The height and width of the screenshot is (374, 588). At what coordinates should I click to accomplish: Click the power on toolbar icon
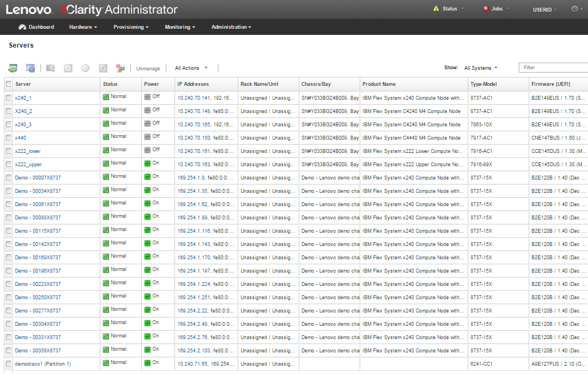click(68, 68)
